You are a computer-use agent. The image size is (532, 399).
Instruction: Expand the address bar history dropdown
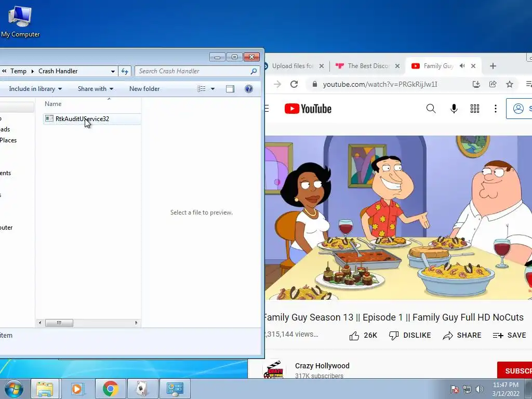(113, 71)
